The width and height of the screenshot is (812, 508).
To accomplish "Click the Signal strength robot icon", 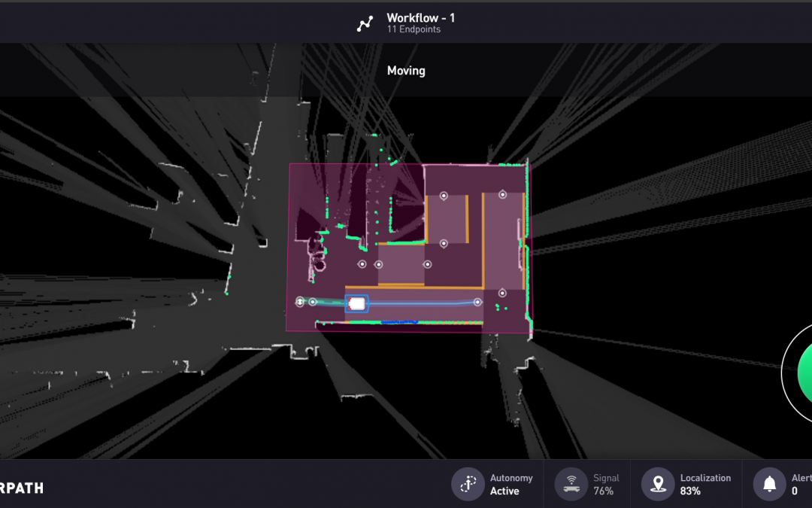I will click(571, 484).
